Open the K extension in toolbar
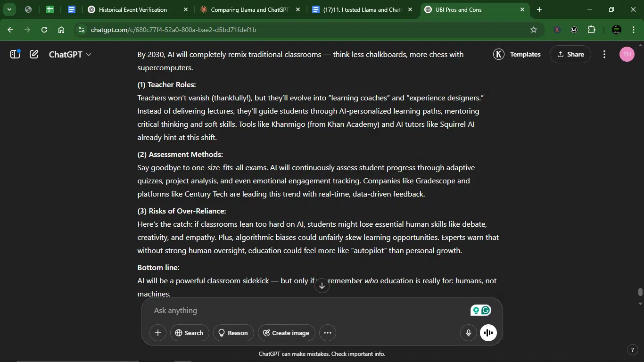The height and width of the screenshot is (362, 644). pos(557,30)
